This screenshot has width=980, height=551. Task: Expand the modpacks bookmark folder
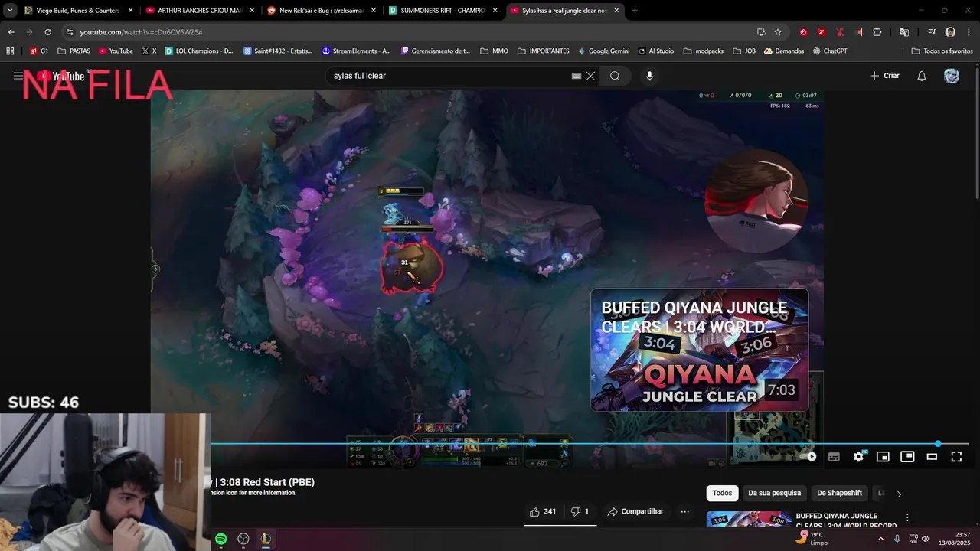tap(704, 51)
